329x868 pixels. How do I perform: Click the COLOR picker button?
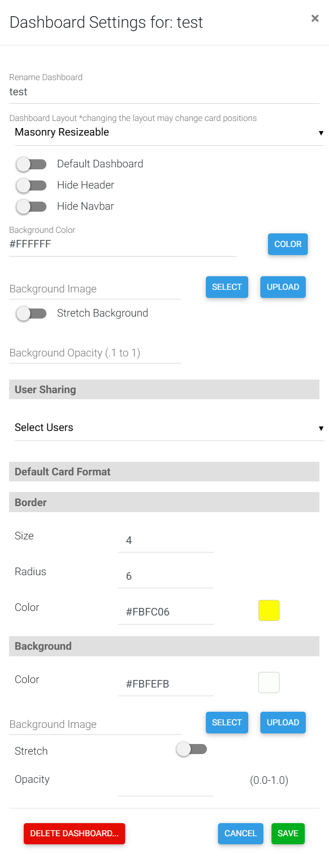(288, 244)
